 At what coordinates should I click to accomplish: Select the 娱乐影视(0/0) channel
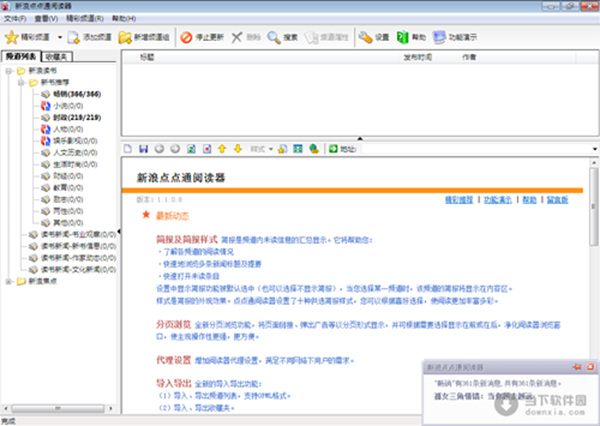click(75, 141)
